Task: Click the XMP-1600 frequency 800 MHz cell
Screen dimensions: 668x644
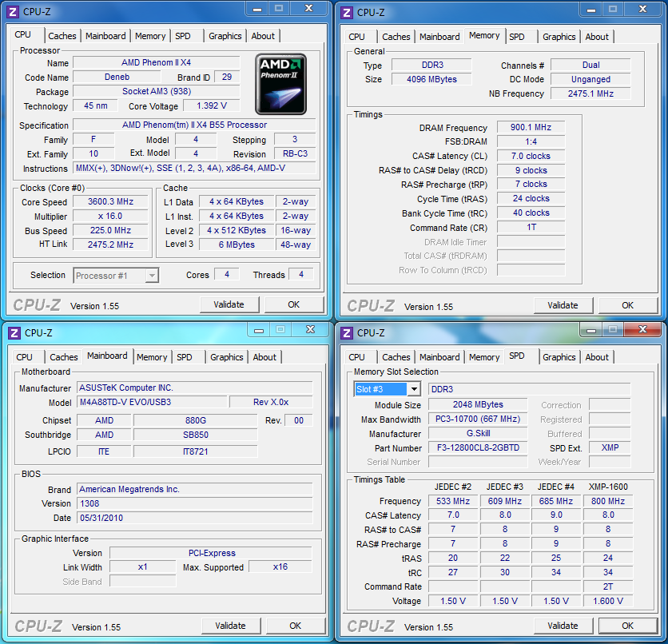Action: [x=608, y=501]
